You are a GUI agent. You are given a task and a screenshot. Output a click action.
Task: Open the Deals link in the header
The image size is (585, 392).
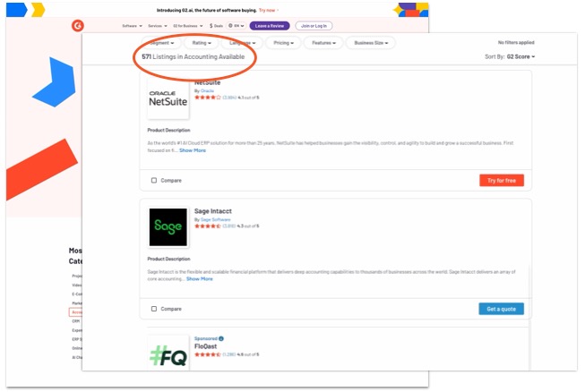216,26
